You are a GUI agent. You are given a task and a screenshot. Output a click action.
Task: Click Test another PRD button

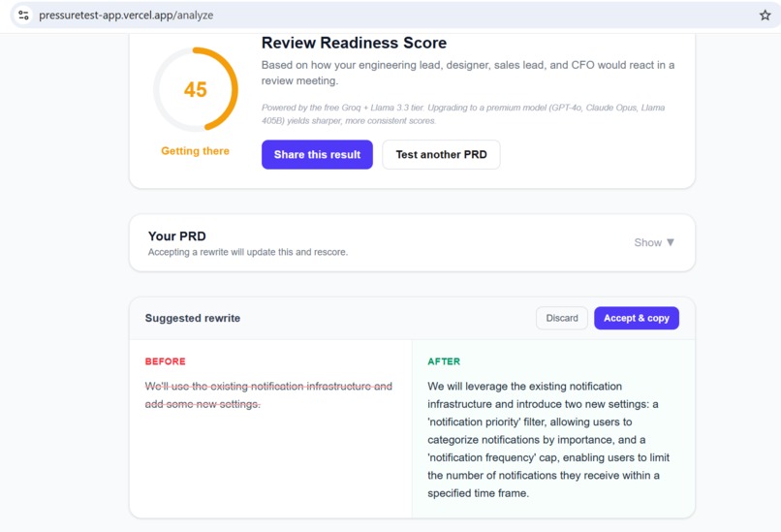coord(441,154)
